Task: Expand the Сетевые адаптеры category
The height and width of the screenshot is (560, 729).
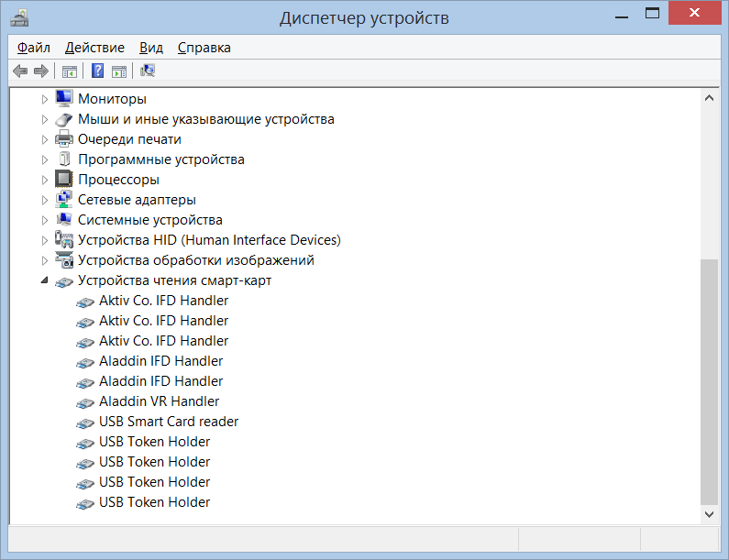Action: pos(44,200)
